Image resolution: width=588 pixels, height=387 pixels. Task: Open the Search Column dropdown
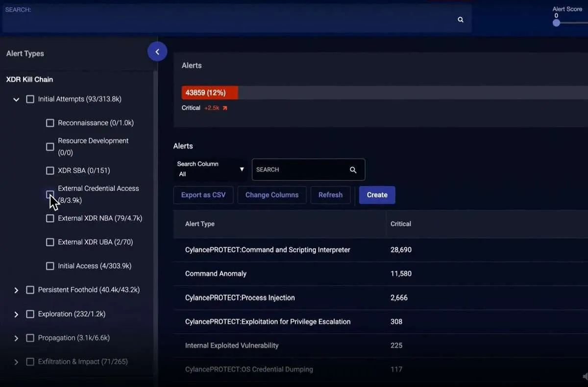(x=211, y=169)
